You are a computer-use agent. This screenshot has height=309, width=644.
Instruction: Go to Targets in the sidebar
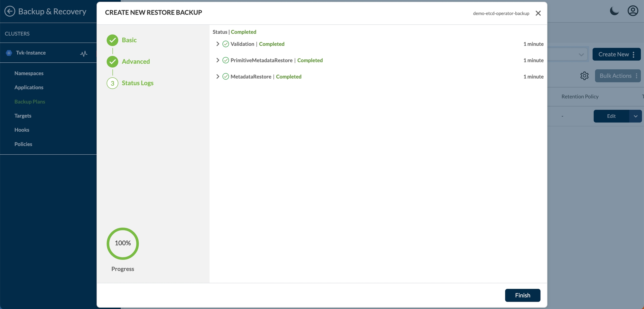pyautogui.click(x=23, y=116)
